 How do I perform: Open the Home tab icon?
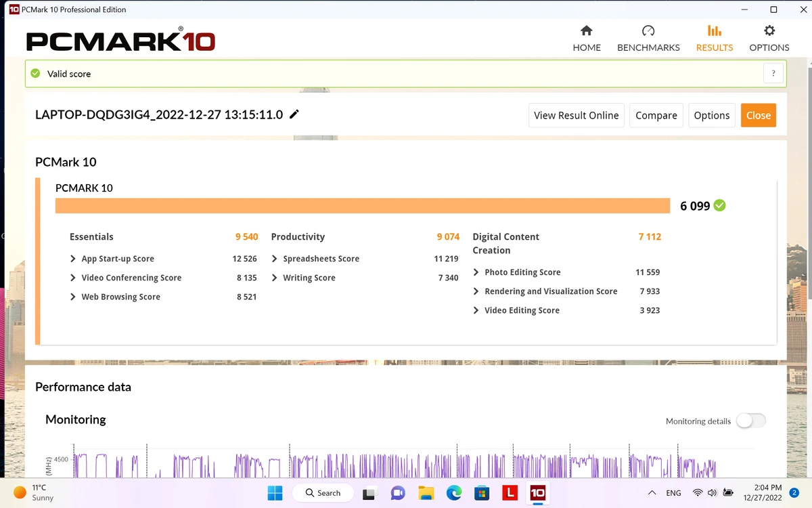click(587, 31)
